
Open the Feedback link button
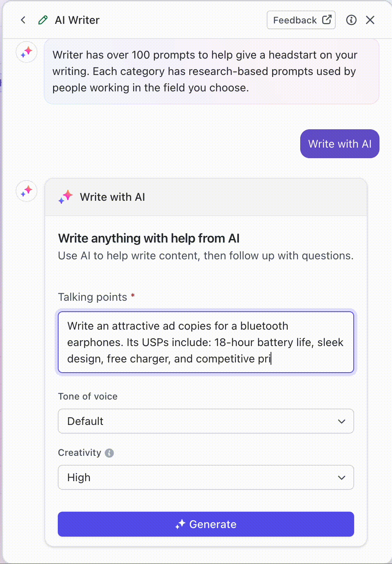coord(301,20)
